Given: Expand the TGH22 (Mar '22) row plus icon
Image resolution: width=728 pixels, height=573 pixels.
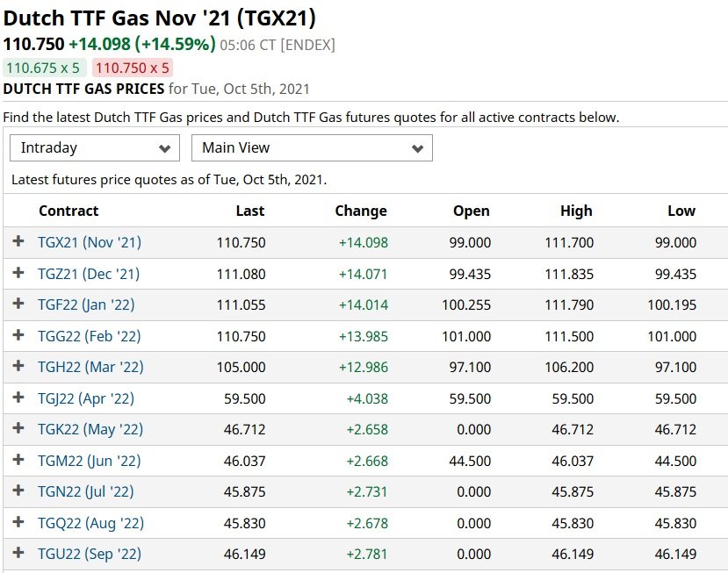Looking at the screenshot, I should pos(18,366).
